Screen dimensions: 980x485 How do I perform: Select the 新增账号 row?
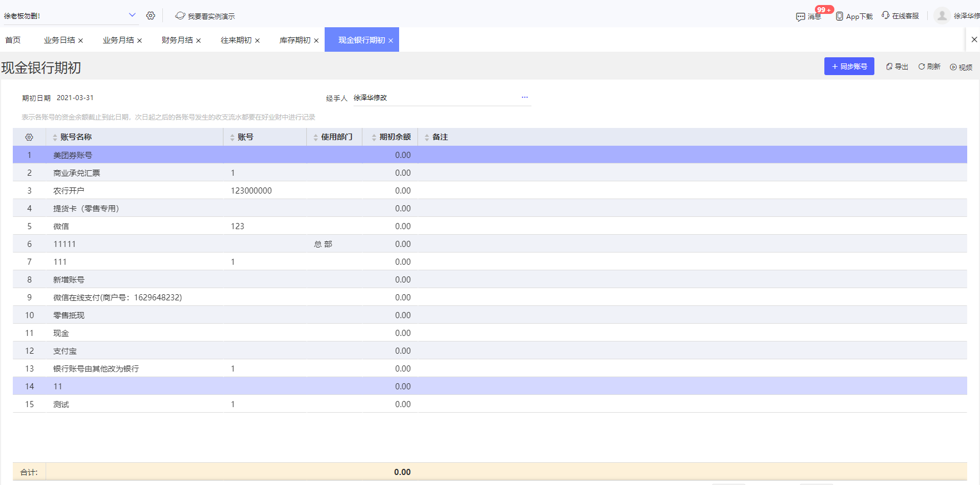coord(490,280)
